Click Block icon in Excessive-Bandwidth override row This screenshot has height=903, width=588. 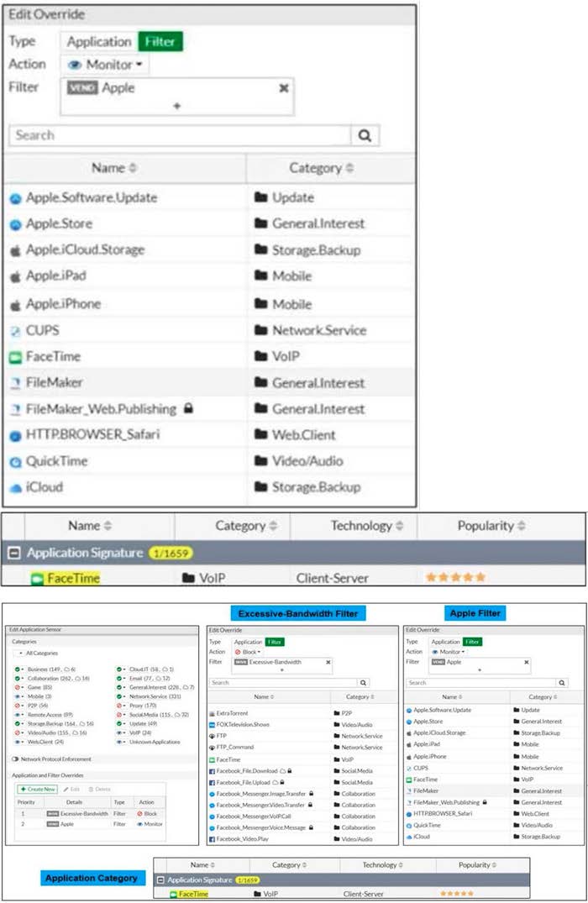point(140,814)
